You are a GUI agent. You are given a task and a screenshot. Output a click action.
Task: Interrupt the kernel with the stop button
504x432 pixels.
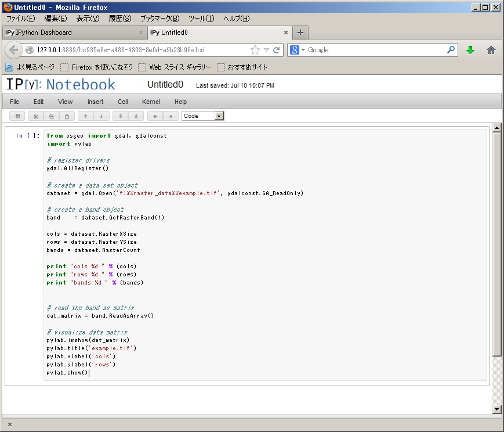click(171, 116)
